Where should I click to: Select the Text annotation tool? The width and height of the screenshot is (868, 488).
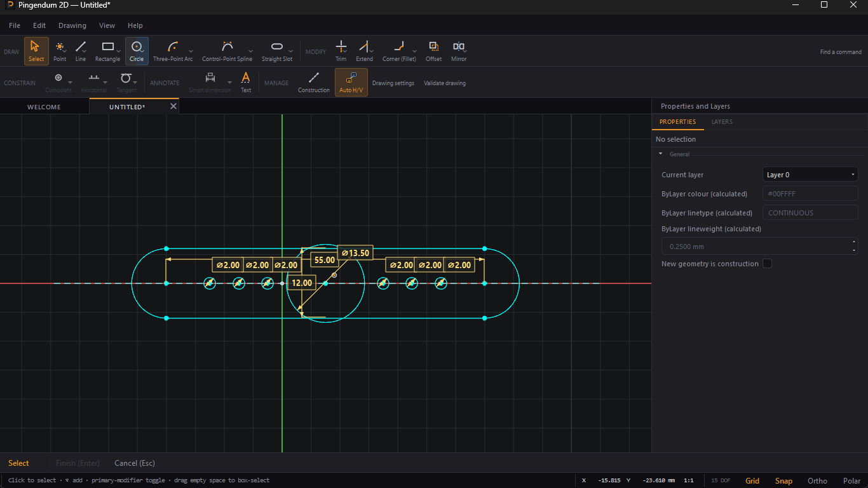246,81
